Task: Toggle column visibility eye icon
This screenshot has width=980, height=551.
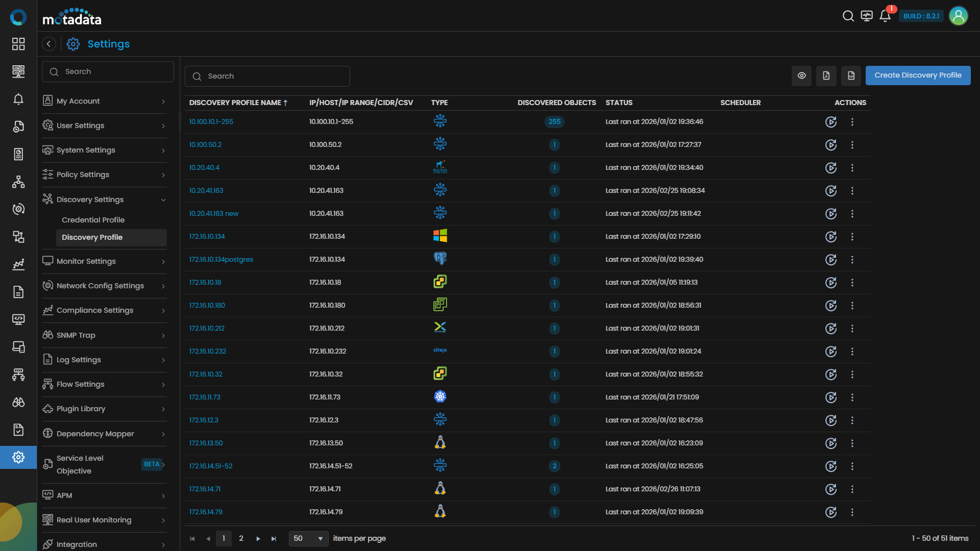Action: 801,76
